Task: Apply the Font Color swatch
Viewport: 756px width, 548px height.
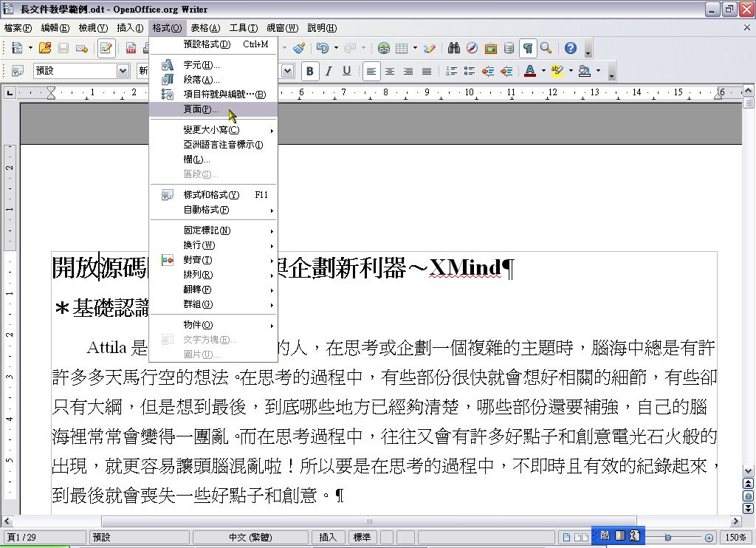Action: tap(530, 71)
